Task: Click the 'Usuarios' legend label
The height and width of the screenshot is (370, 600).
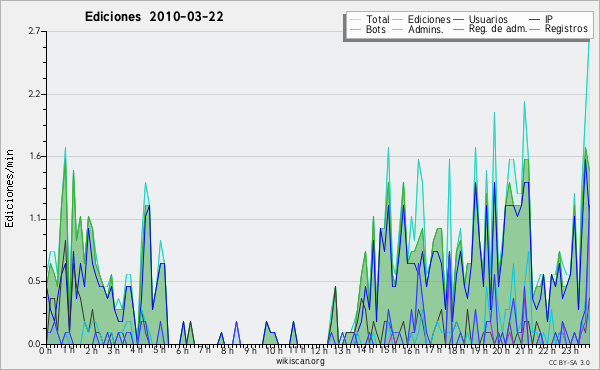Action: [488, 19]
